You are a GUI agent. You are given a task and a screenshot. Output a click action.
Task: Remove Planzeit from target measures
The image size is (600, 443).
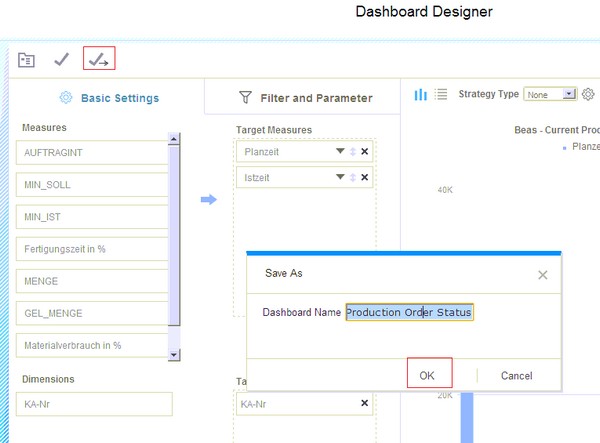pos(365,152)
